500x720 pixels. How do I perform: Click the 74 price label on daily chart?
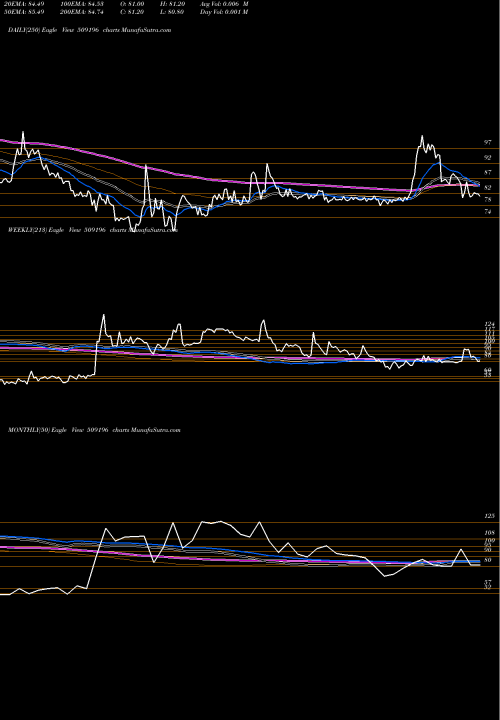[x=488, y=212]
